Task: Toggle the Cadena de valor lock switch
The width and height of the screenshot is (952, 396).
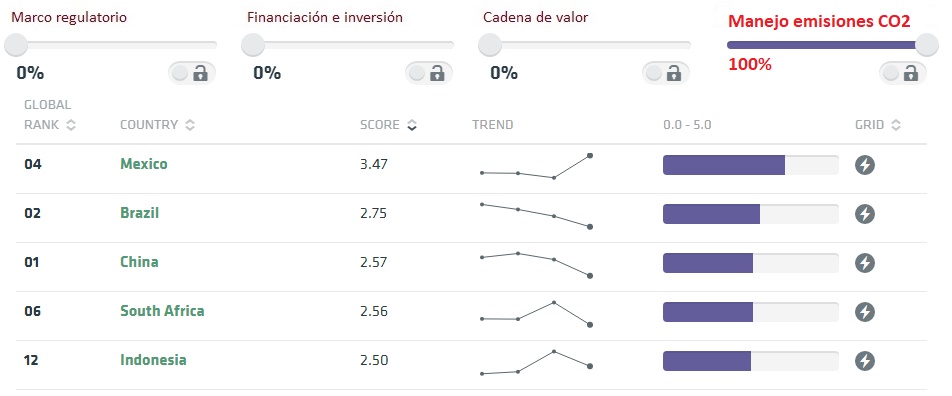Action: pyautogui.click(x=665, y=73)
